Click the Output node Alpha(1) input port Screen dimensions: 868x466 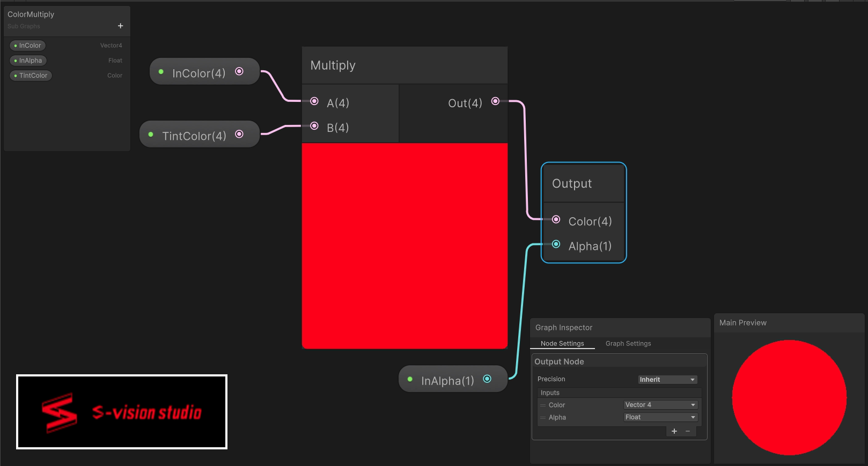point(556,244)
